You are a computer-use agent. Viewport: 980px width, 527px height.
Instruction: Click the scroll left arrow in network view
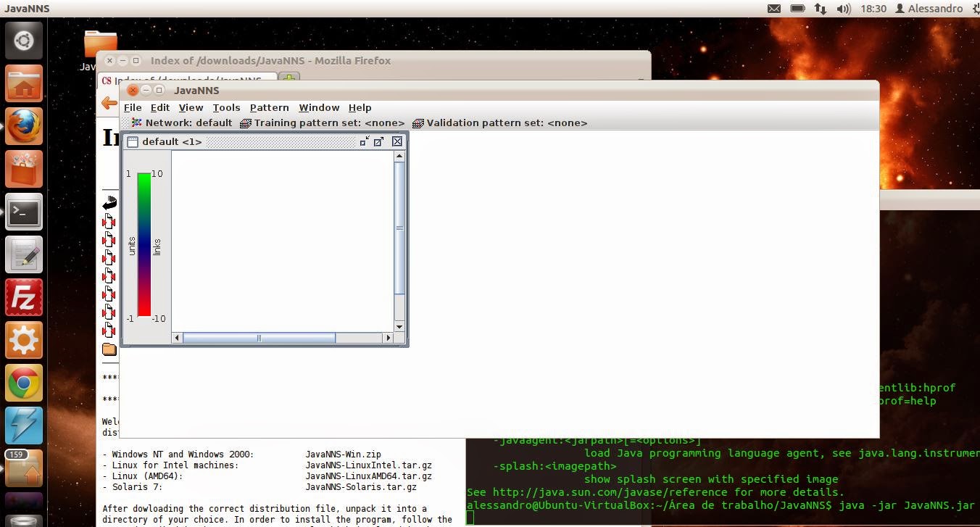177,338
